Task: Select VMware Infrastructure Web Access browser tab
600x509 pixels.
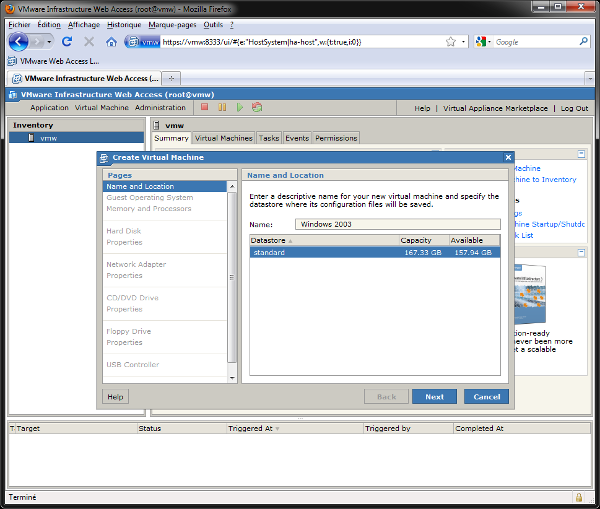Action: pyautogui.click(x=85, y=78)
